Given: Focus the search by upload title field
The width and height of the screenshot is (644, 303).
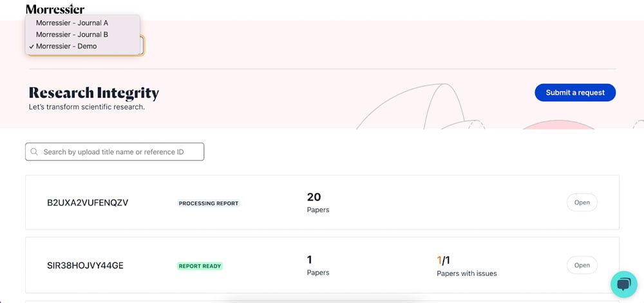Looking at the screenshot, I should tap(115, 151).
